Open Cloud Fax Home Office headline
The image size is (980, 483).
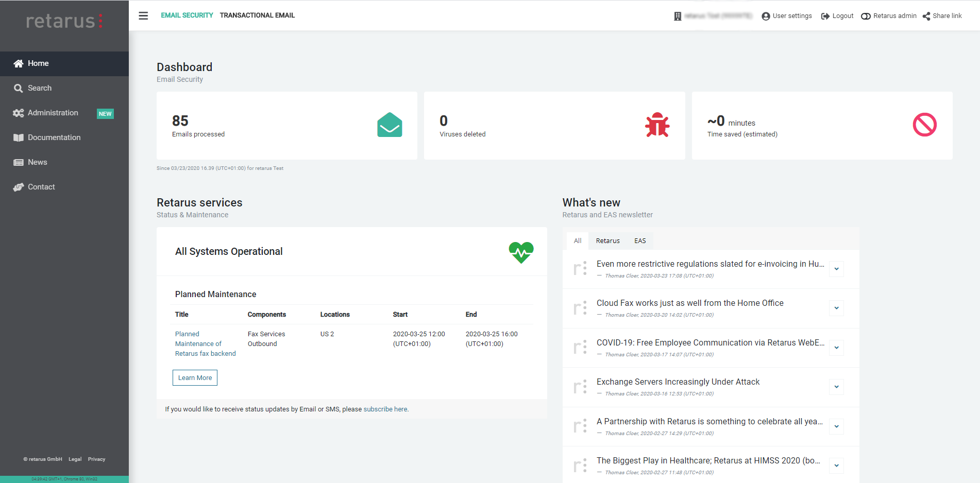pyautogui.click(x=690, y=303)
